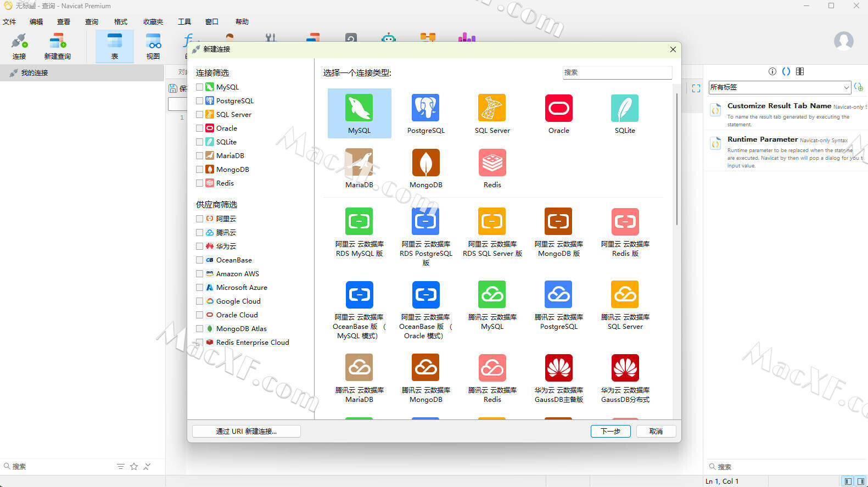The image size is (868, 487).
Task: Choose 阿里云 RDS SQL Server 版 icon
Action: click(492, 221)
